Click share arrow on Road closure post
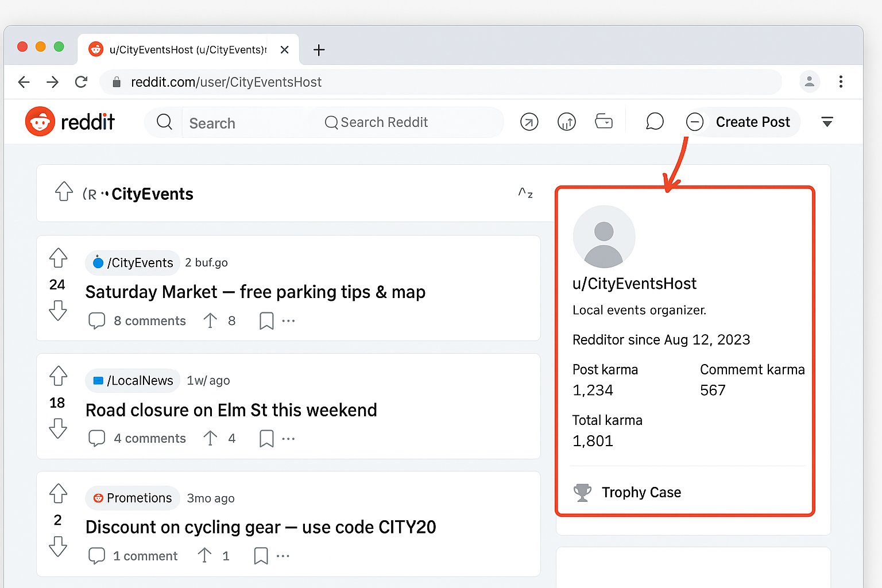882x588 pixels. click(x=210, y=438)
